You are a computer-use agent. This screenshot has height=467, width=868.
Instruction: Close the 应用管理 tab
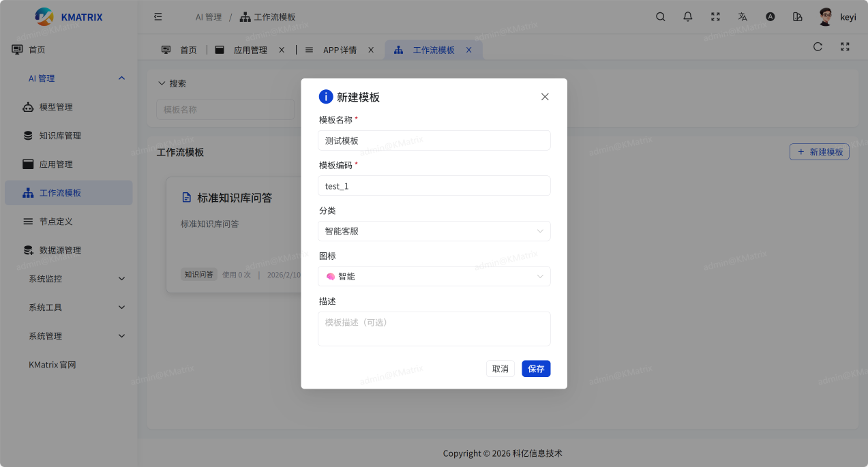point(282,50)
